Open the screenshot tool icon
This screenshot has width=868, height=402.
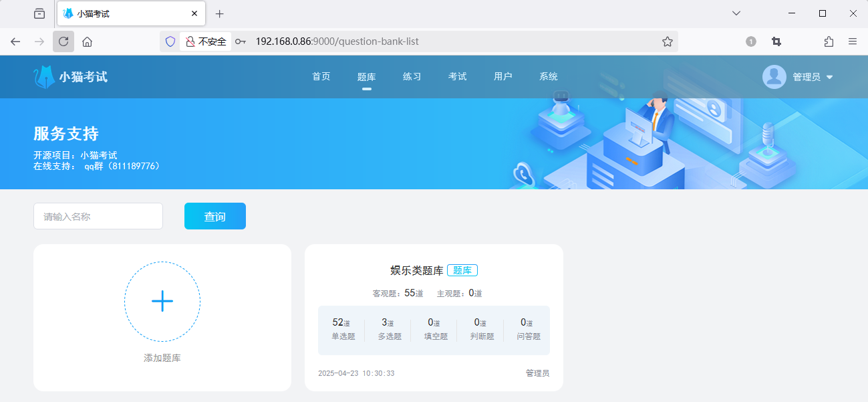coord(776,41)
